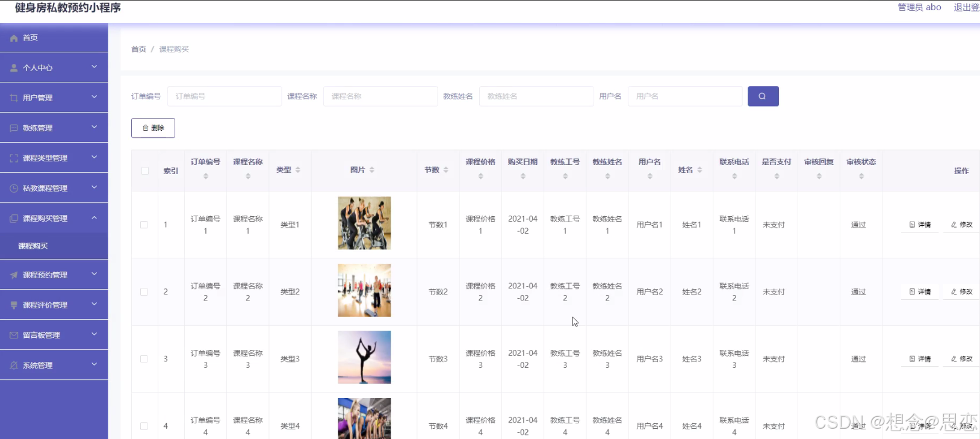Sort by 审核状态 column arrows
Image resolution: width=980 pixels, height=439 pixels.
(x=861, y=176)
